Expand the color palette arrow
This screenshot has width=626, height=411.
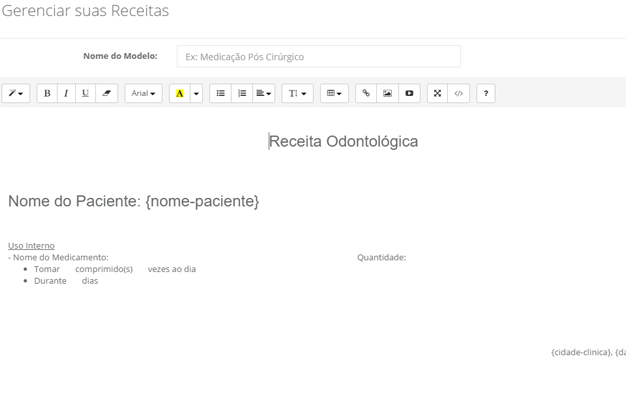coord(196,93)
